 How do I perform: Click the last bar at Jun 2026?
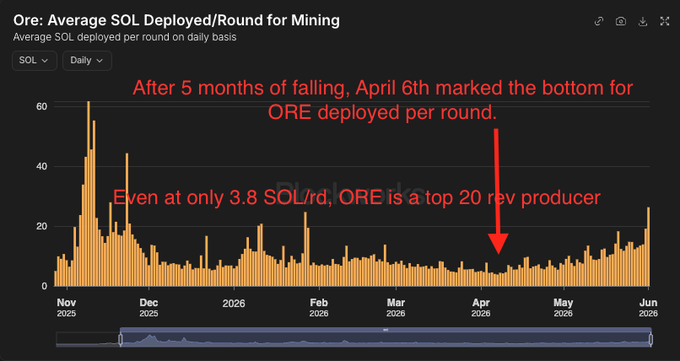click(648, 246)
